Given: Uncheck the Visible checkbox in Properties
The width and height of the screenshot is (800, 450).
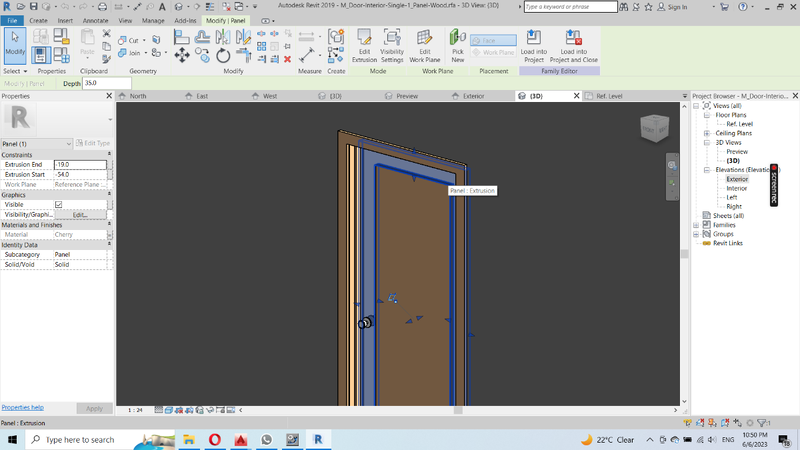Looking at the screenshot, I should 58,204.
